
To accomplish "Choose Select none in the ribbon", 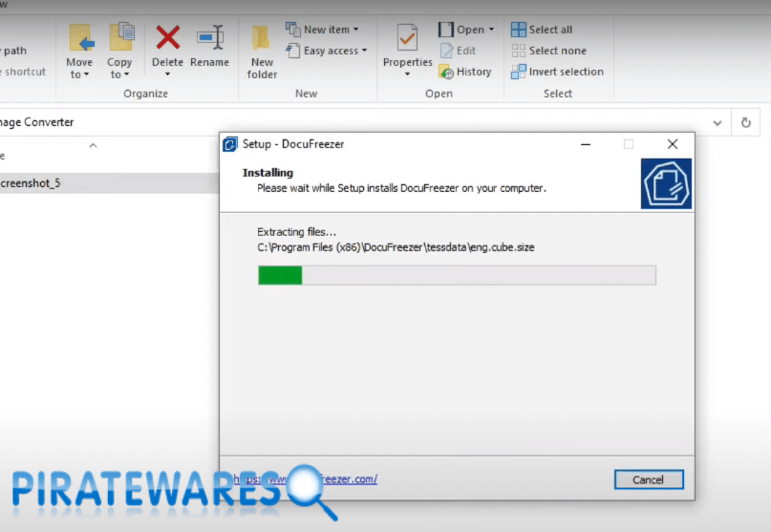I will 548,51.
